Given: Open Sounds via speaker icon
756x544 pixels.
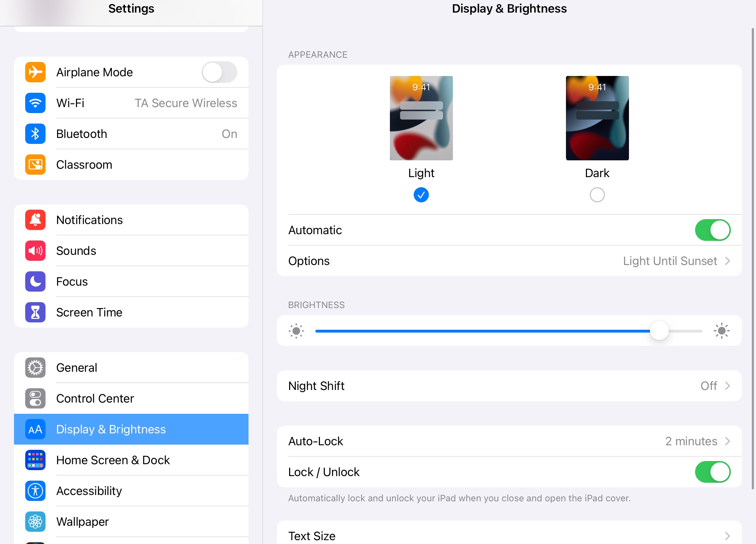Looking at the screenshot, I should 35,251.
